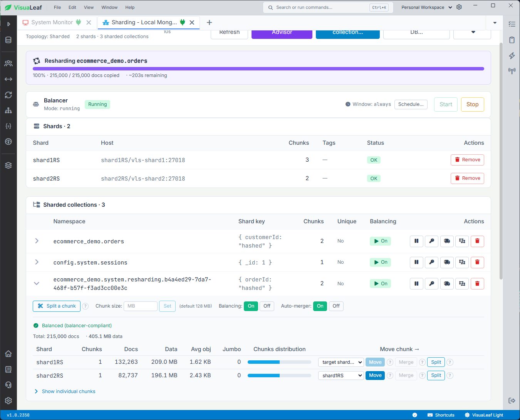Screen dimensions: 520x420
Task: Click the truck move icon for ecommerce_demo.orders
Action: click(447, 241)
